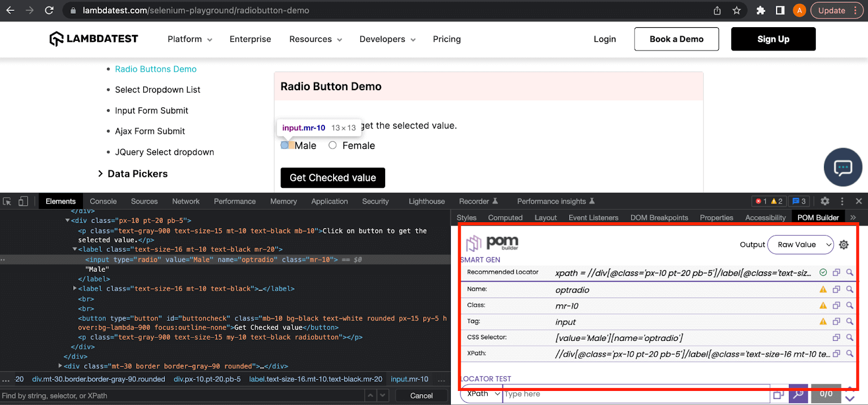Click the purple Locator Test search button
Image resolution: width=868 pixels, height=405 pixels.
(798, 394)
